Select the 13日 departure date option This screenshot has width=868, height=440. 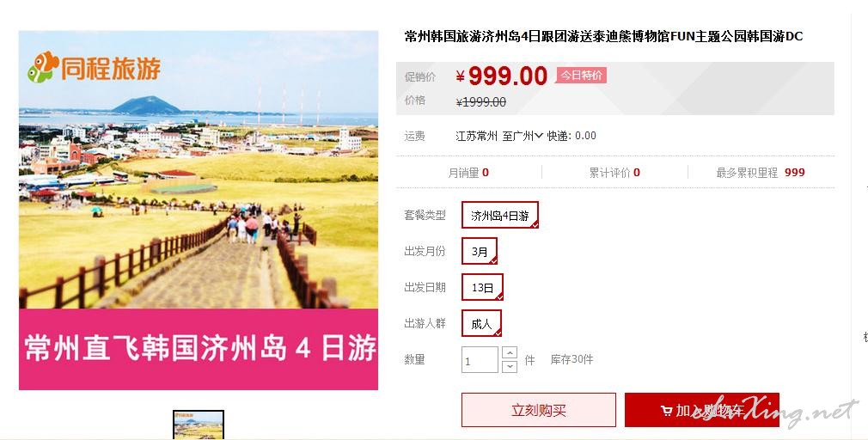[x=482, y=287]
